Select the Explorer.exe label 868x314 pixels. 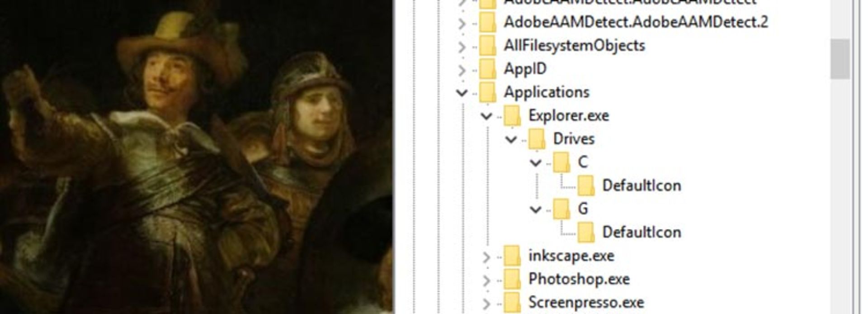coord(569,116)
